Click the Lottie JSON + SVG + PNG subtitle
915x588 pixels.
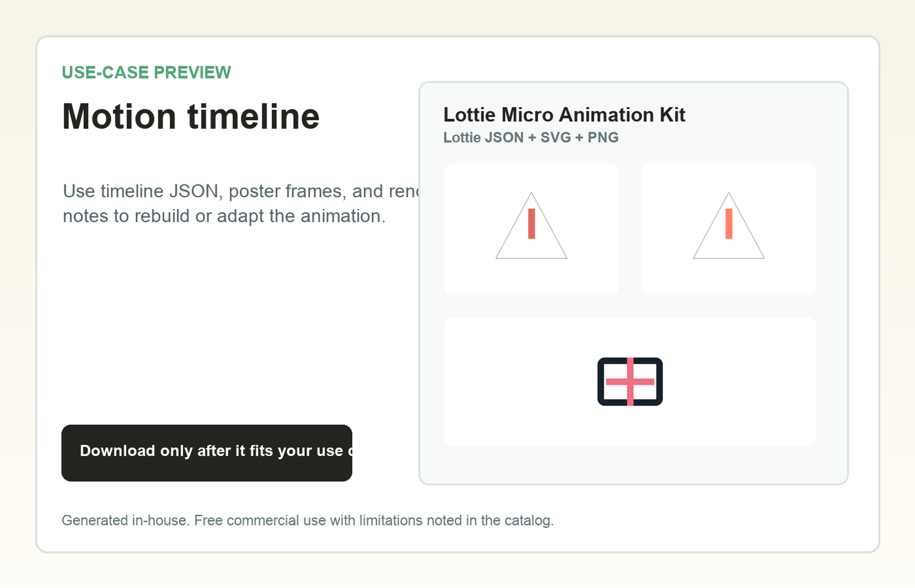point(531,138)
